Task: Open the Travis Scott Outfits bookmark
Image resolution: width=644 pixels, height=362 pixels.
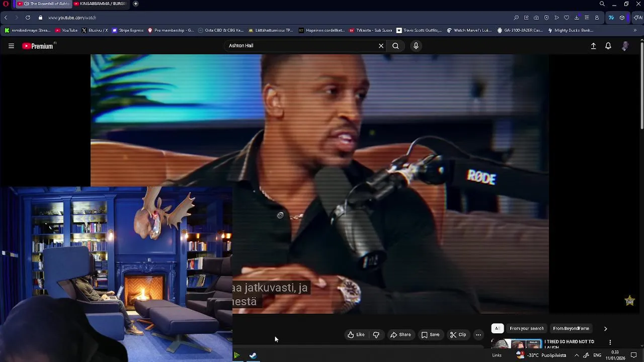Action: pos(419,30)
